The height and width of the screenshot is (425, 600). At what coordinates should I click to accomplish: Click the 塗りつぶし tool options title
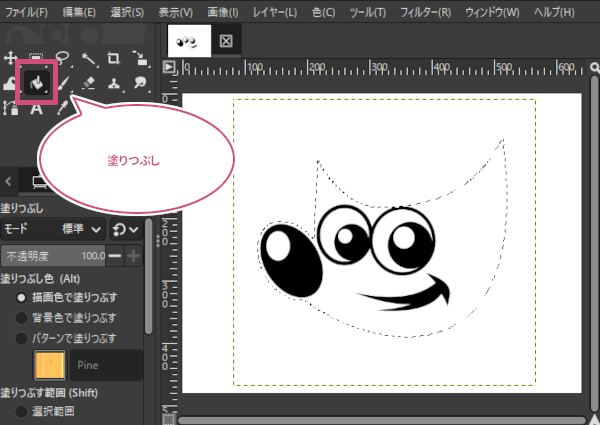[x=22, y=208]
